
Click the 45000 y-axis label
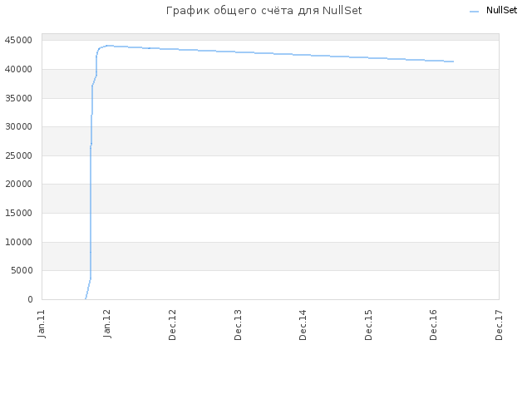pyautogui.click(x=18, y=41)
